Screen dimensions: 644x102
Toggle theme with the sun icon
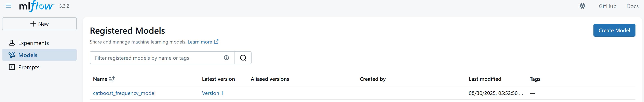pyautogui.click(x=582, y=6)
